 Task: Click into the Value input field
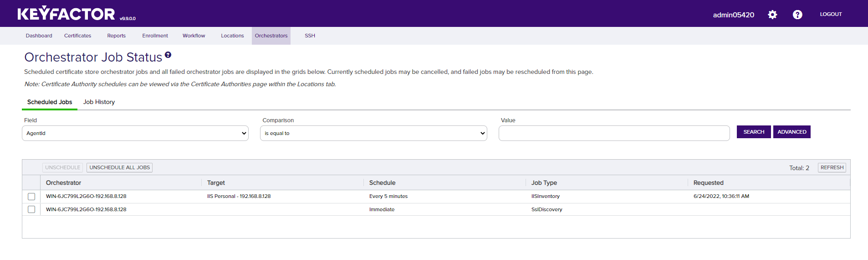(614, 133)
